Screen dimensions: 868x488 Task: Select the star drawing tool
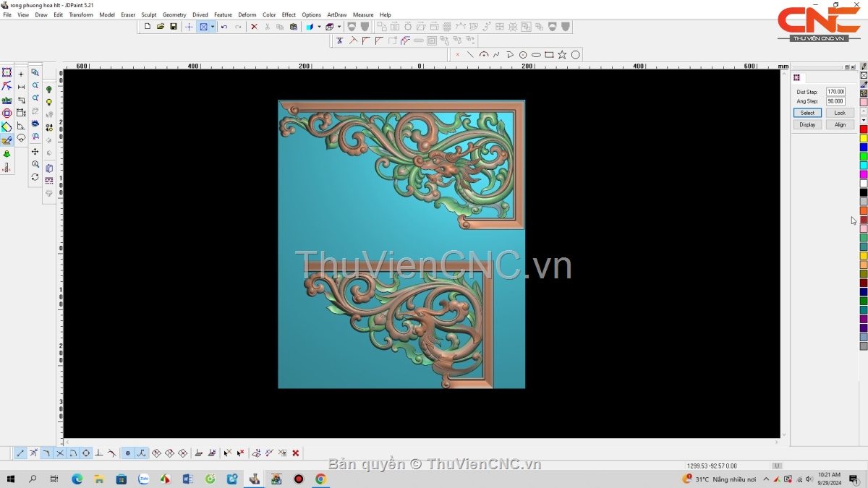tap(562, 55)
